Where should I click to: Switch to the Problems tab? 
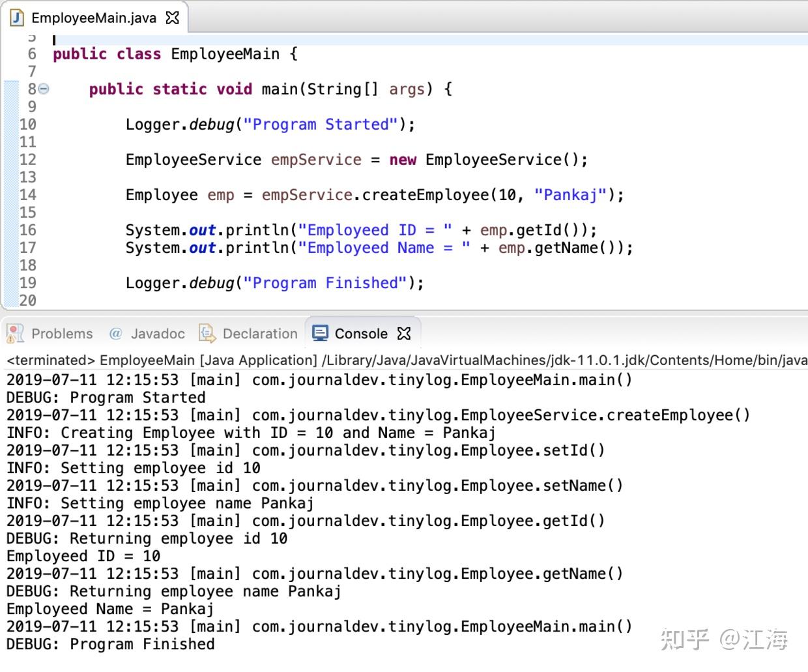coord(50,334)
